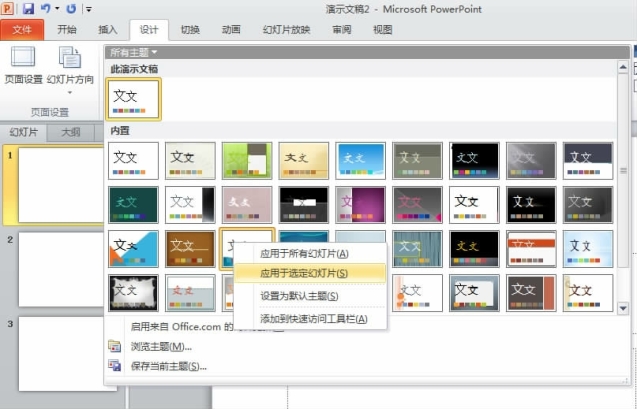Switch to the 大纲 outline pane tab
637x409 pixels.
click(x=72, y=131)
